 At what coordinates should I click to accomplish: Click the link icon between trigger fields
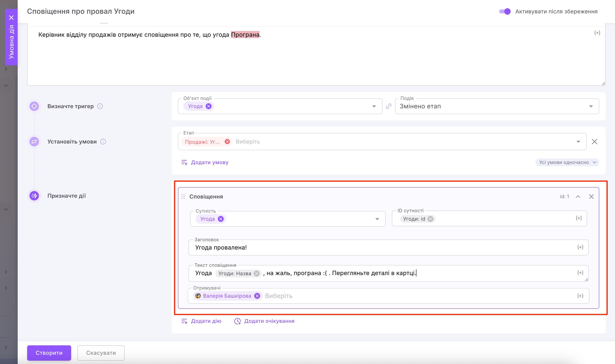click(x=389, y=106)
